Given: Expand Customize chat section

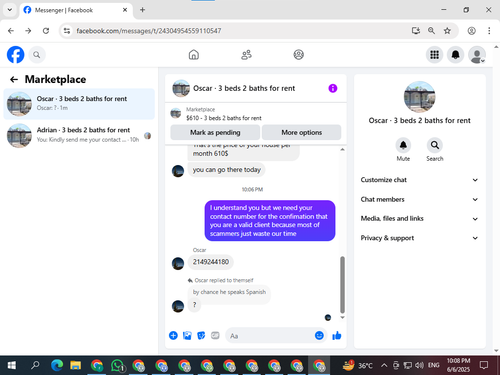Looking at the screenshot, I should [419, 180].
